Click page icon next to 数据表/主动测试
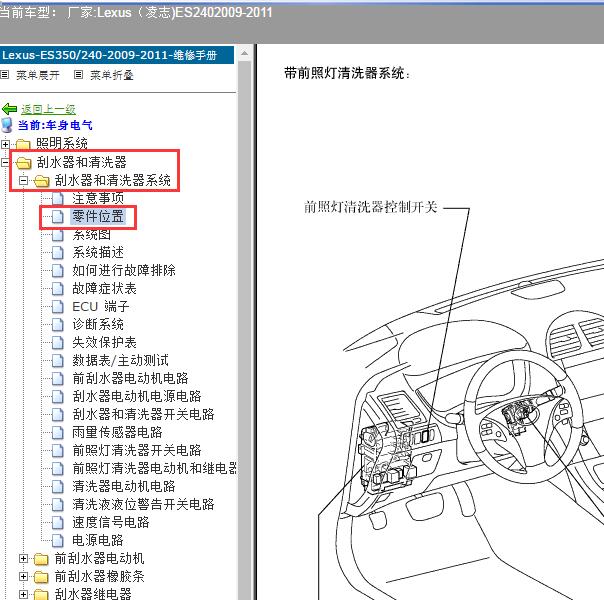Screen dimensions: 604x600 (57, 360)
